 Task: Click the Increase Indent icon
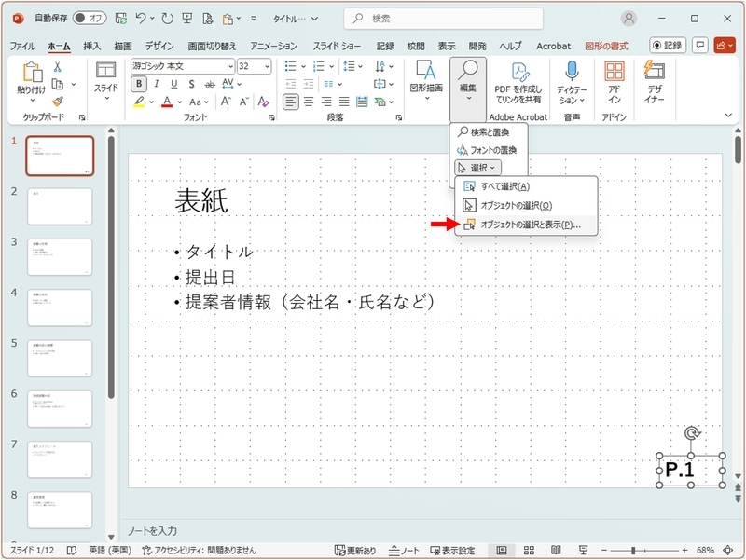coord(309,84)
